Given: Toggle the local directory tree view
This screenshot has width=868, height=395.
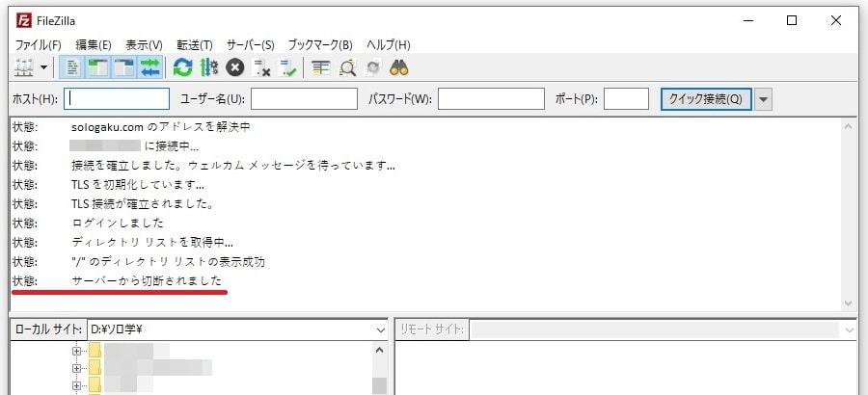Looking at the screenshot, I should point(98,67).
